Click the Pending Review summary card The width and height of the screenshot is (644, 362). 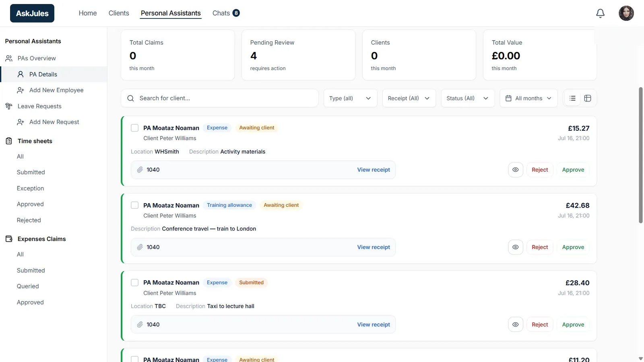pos(298,55)
